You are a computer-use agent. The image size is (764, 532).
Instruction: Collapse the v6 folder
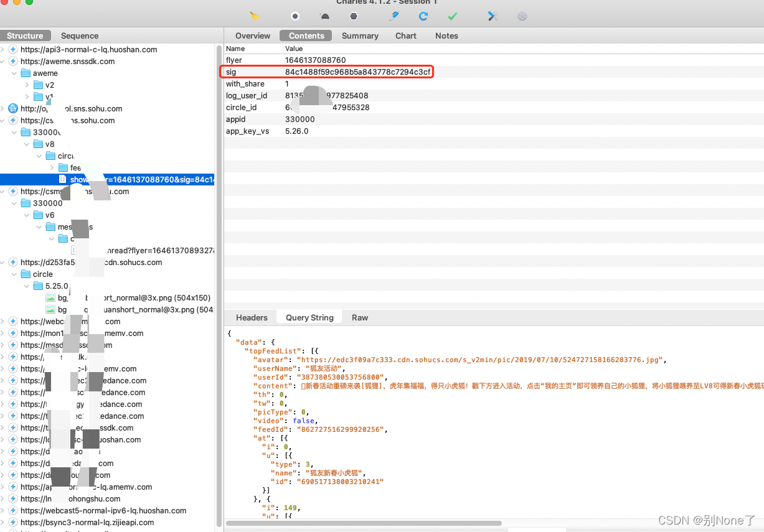tap(27, 215)
